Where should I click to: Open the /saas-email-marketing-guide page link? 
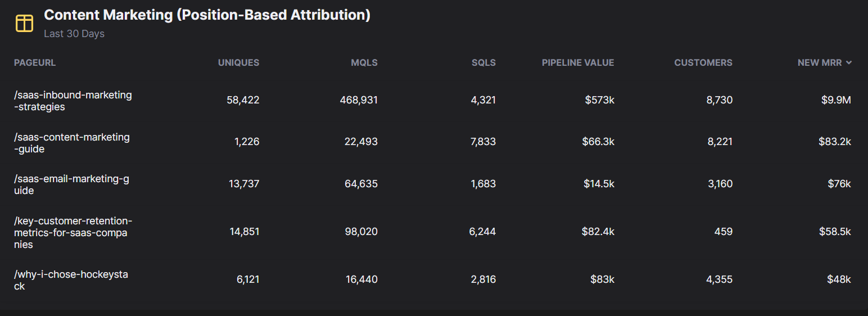71,184
